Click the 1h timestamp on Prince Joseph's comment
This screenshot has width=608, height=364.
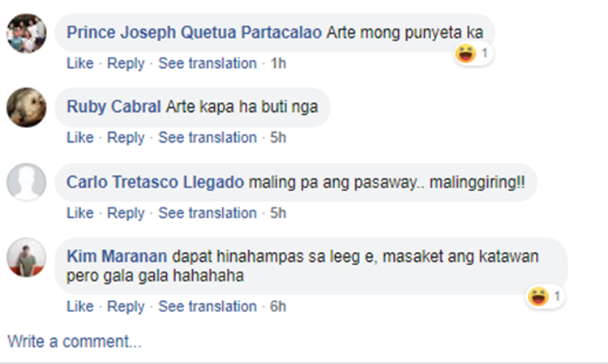pyautogui.click(x=278, y=63)
